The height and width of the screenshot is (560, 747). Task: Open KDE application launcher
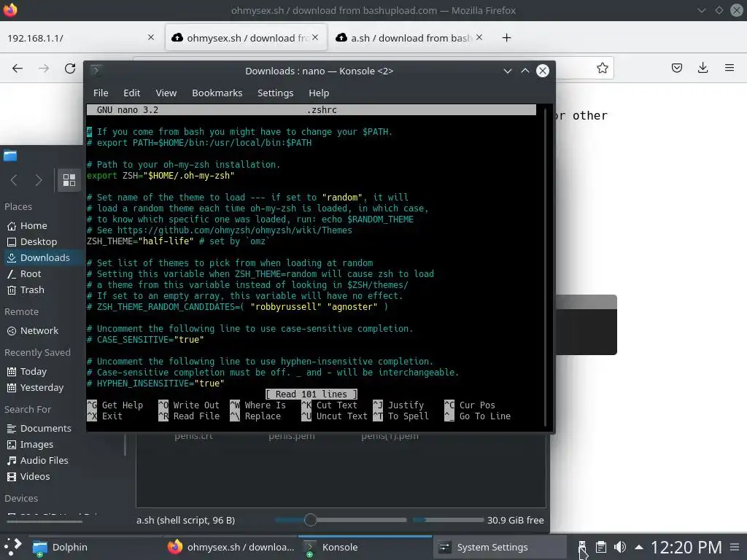(x=13, y=547)
